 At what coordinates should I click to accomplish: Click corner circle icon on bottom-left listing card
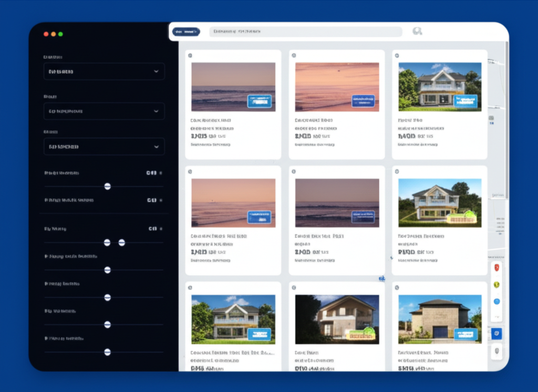click(190, 287)
